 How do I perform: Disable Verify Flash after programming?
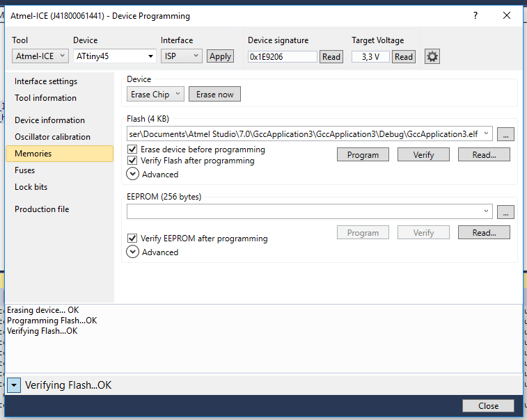click(132, 161)
